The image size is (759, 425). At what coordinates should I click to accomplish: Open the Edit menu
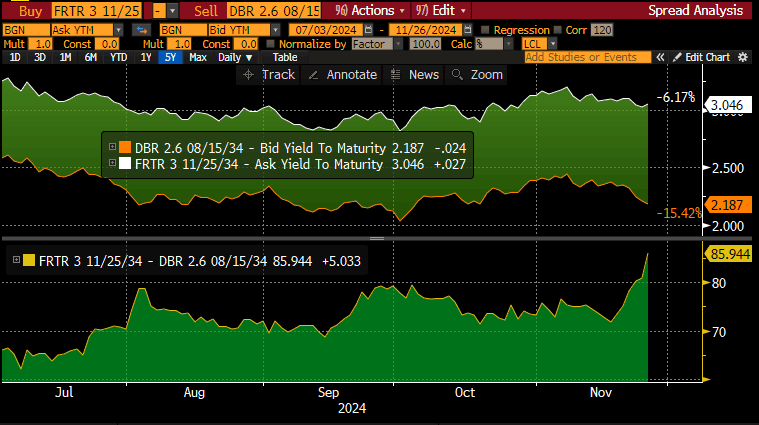[441, 10]
